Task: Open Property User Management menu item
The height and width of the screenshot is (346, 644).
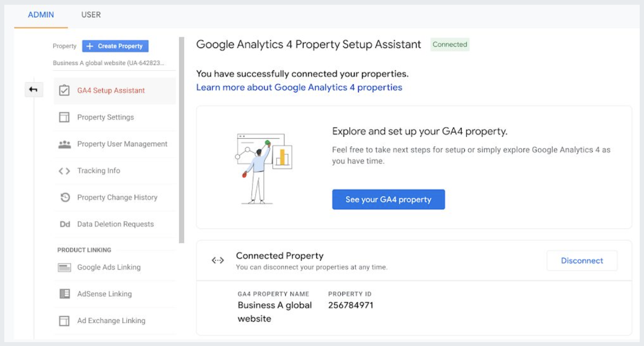Action: pos(114,144)
